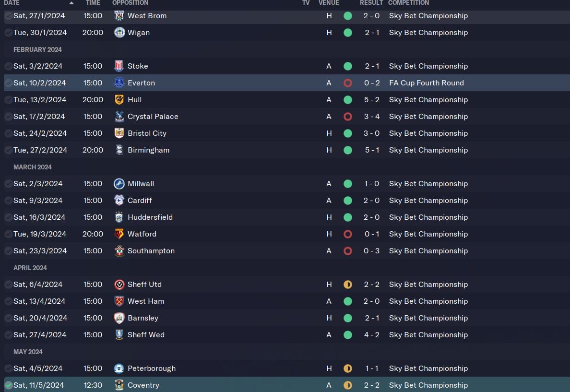Click the Crystal Palace badge icon

coord(119,117)
